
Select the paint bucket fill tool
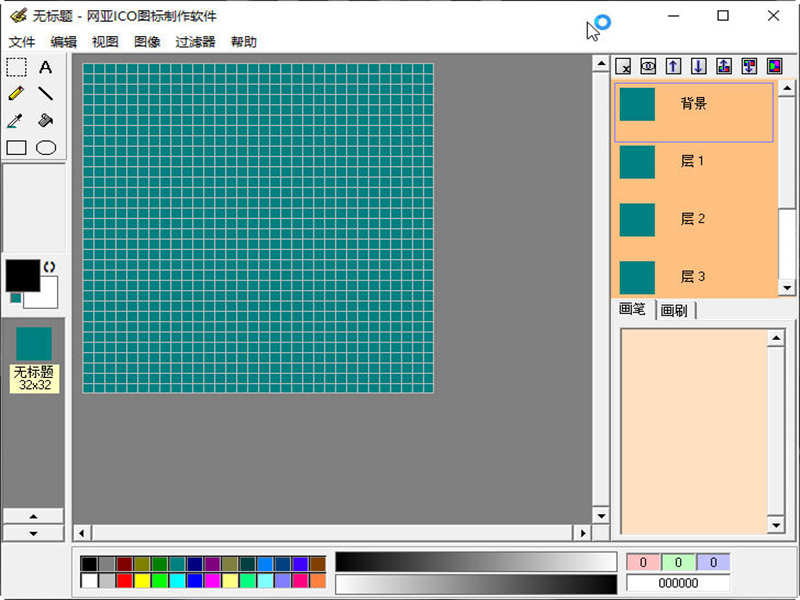pyautogui.click(x=45, y=121)
